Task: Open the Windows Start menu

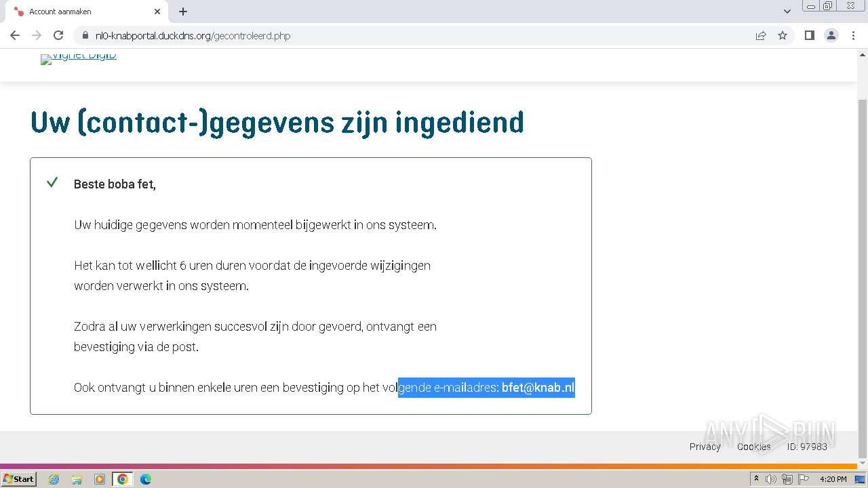Action: (19, 479)
